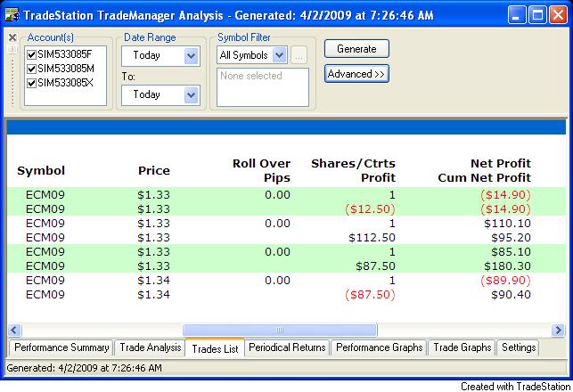Click the $180.30 cumulative profit value
The width and height of the screenshot is (573, 392).
pos(508,266)
